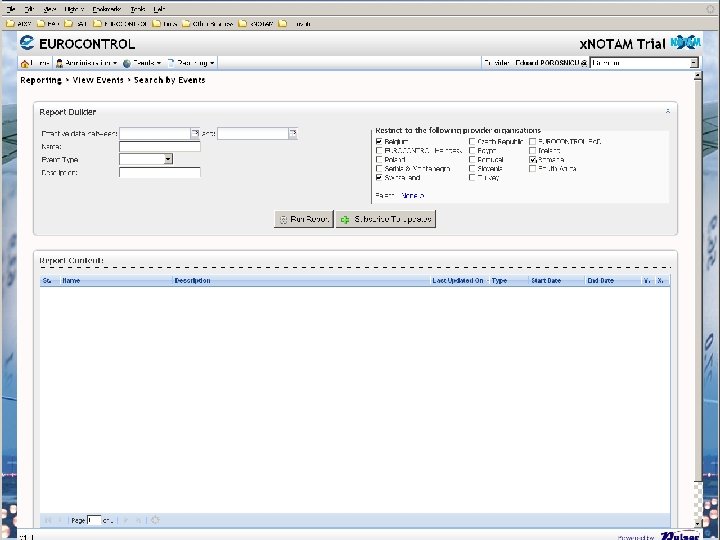Collapse the Report Builder panel
720x540 pixels.
668,111
